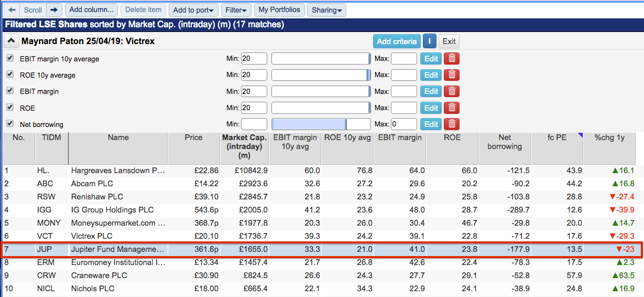The width and height of the screenshot is (644, 297).
Task: Click ROE 10y average range slider
Action: (x=321, y=75)
